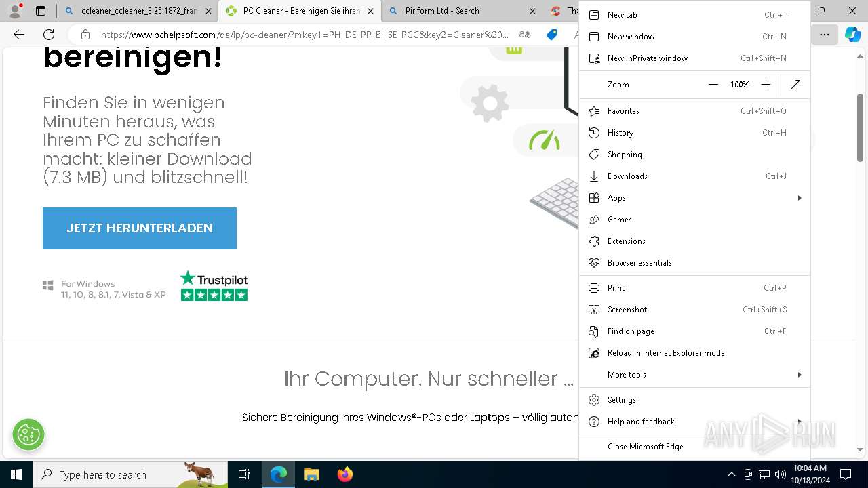Close the PC Cleaner tab

(370, 11)
